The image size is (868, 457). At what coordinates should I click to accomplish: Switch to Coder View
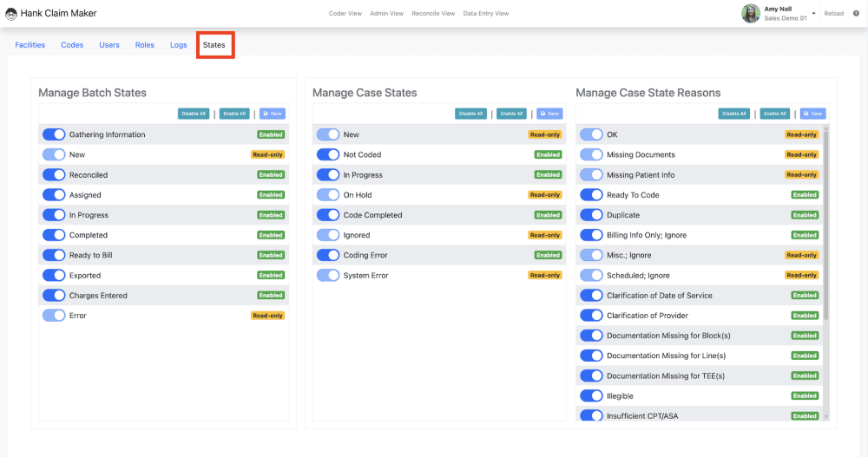tap(345, 13)
